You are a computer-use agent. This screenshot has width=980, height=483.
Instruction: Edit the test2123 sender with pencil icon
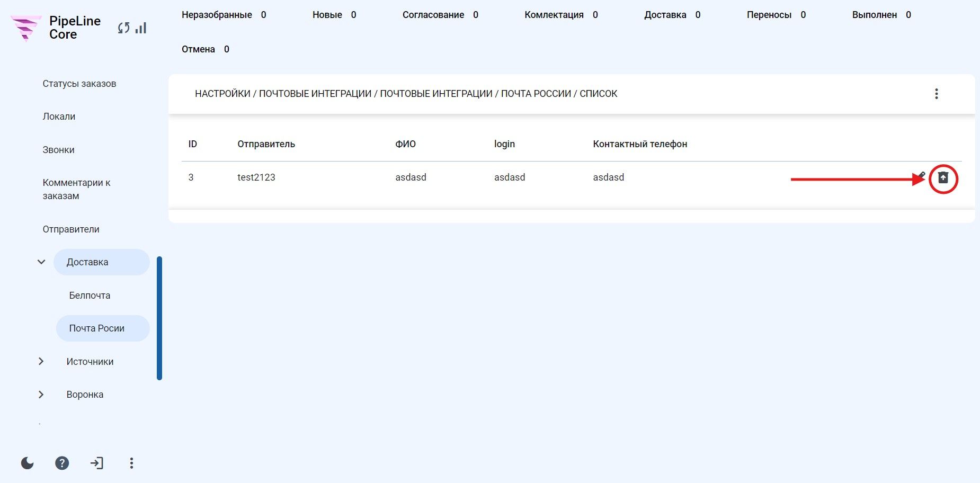point(922,175)
